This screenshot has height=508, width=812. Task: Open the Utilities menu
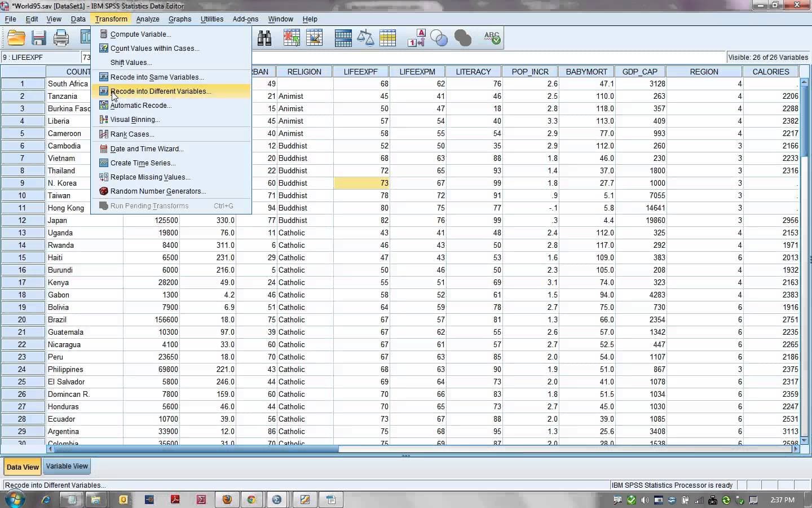click(x=212, y=19)
